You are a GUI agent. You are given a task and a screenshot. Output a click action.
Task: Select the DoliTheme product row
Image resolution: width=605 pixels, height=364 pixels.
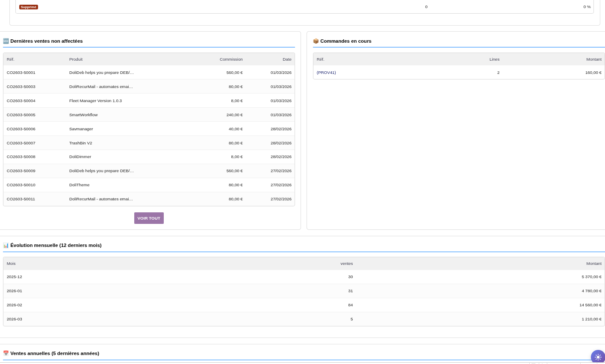click(79, 185)
